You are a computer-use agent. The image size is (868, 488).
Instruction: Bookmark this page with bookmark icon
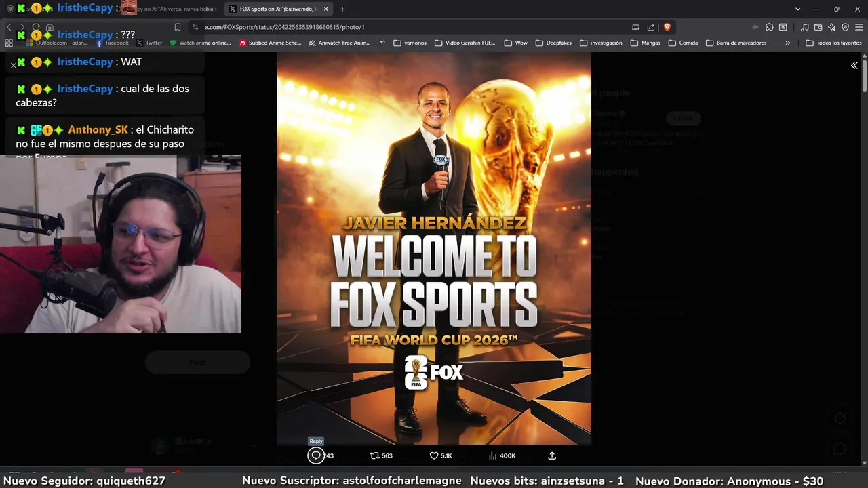178,27
